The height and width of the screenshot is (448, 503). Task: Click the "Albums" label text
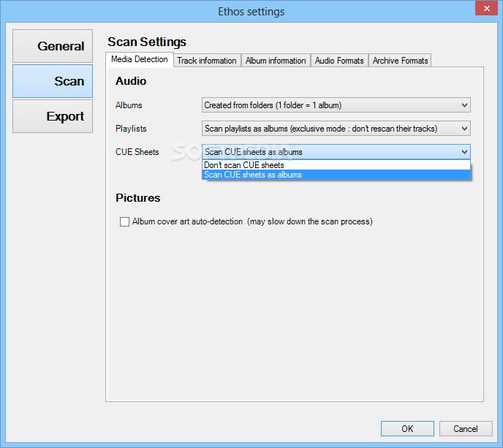[129, 105]
